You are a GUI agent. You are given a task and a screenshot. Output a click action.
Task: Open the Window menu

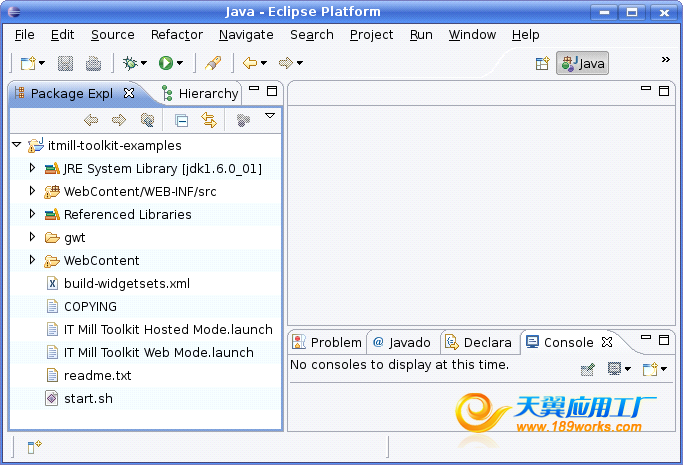point(472,34)
